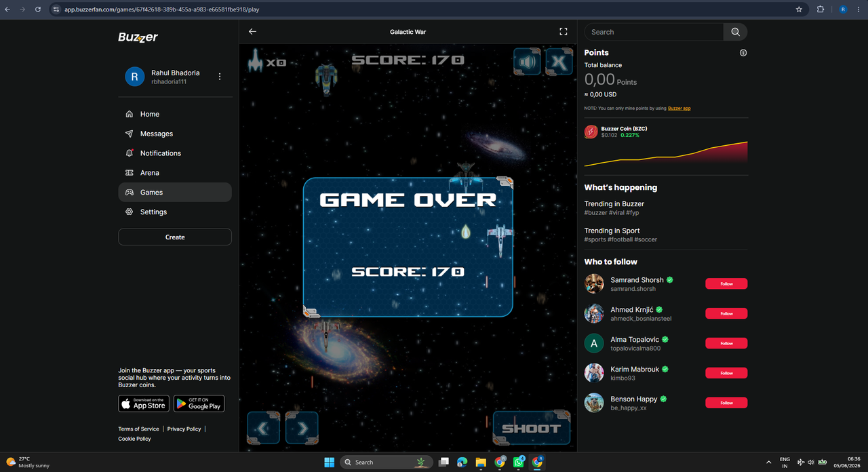
Task: Click the BZC price chart
Action: click(666, 154)
